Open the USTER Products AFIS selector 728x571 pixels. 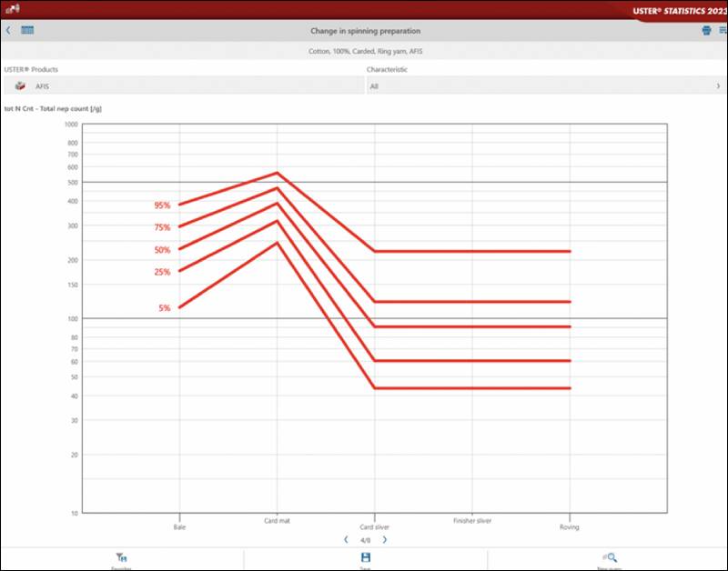182,85
